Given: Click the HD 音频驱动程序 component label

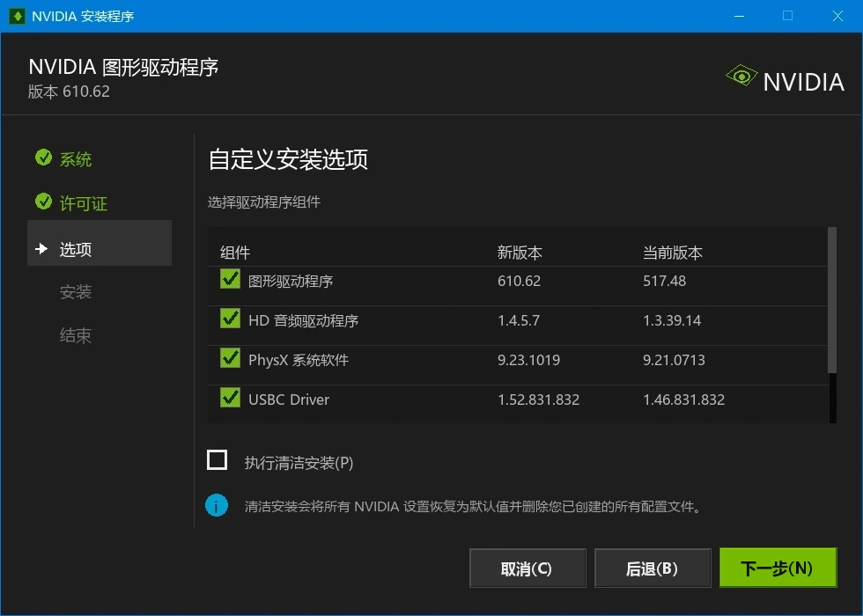Looking at the screenshot, I should pyautogui.click(x=303, y=320).
